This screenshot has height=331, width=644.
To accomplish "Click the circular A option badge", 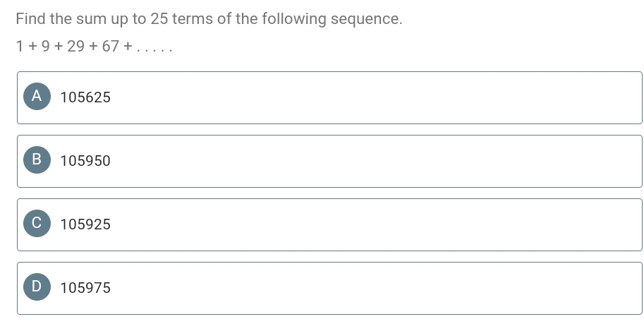I will (37, 96).
